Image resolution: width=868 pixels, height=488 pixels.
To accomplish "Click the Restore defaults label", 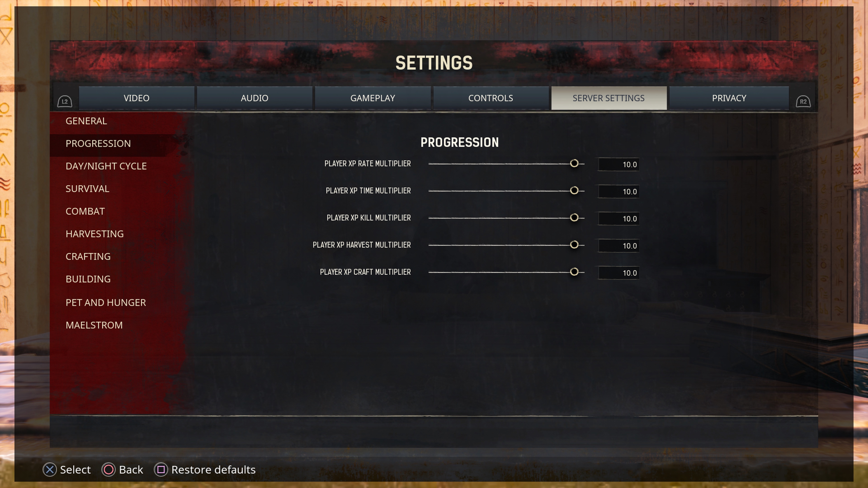I will pos(213,469).
